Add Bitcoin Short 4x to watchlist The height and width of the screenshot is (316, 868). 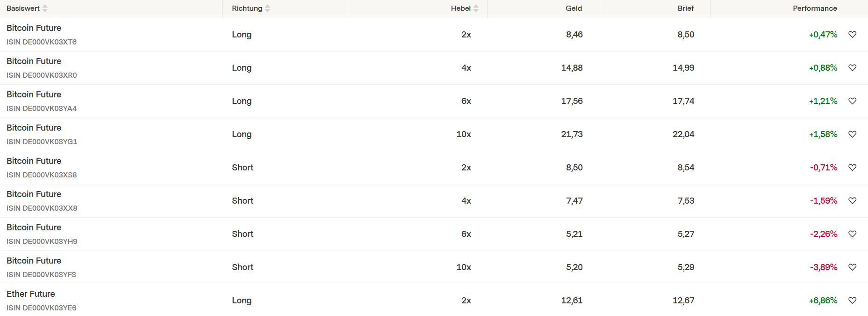(x=852, y=201)
